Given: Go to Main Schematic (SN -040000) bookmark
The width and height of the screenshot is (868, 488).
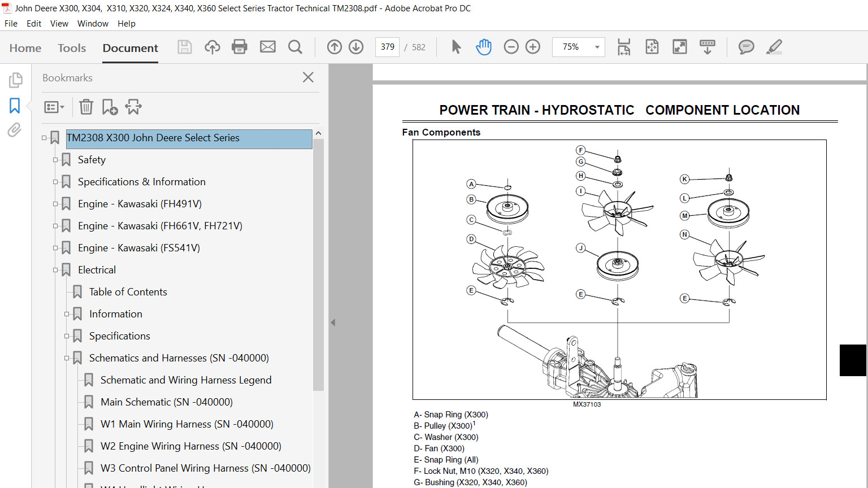Looking at the screenshot, I should (x=167, y=402).
